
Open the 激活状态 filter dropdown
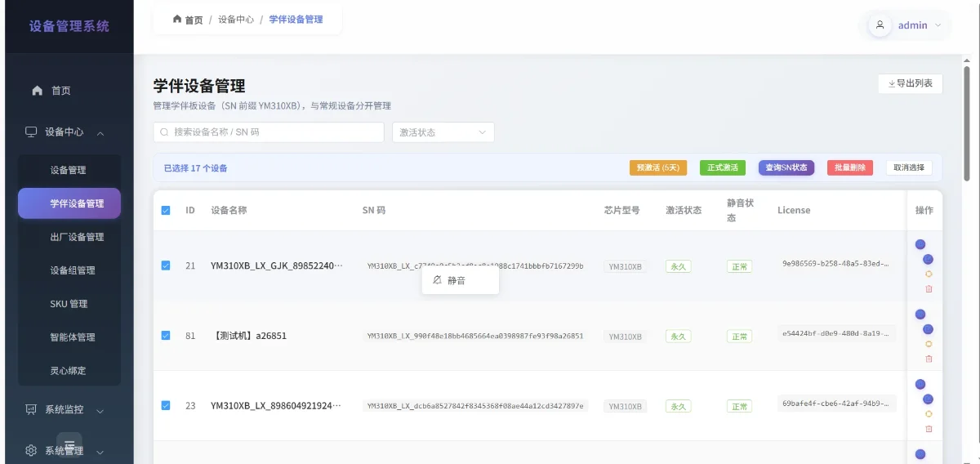click(443, 132)
